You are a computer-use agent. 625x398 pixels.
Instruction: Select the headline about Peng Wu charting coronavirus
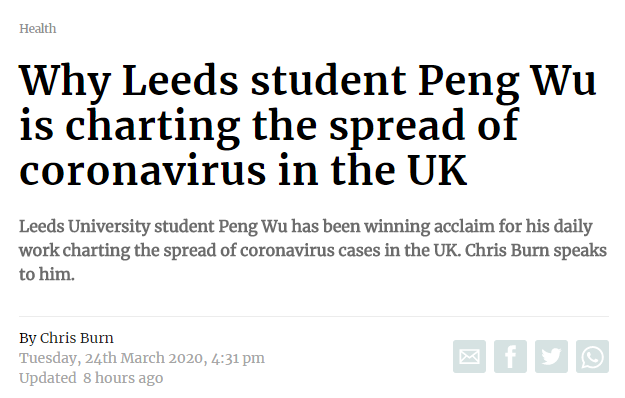pyautogui.click(x=308, y=125)
